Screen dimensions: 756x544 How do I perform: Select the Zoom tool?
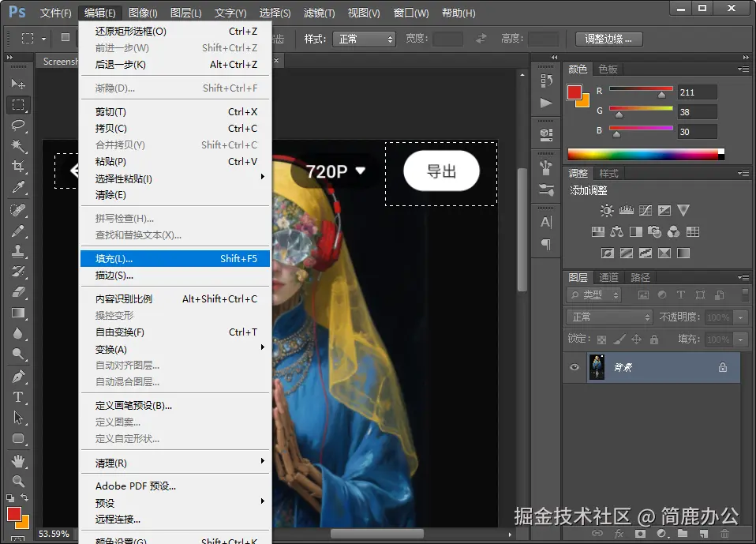[17, 482]
